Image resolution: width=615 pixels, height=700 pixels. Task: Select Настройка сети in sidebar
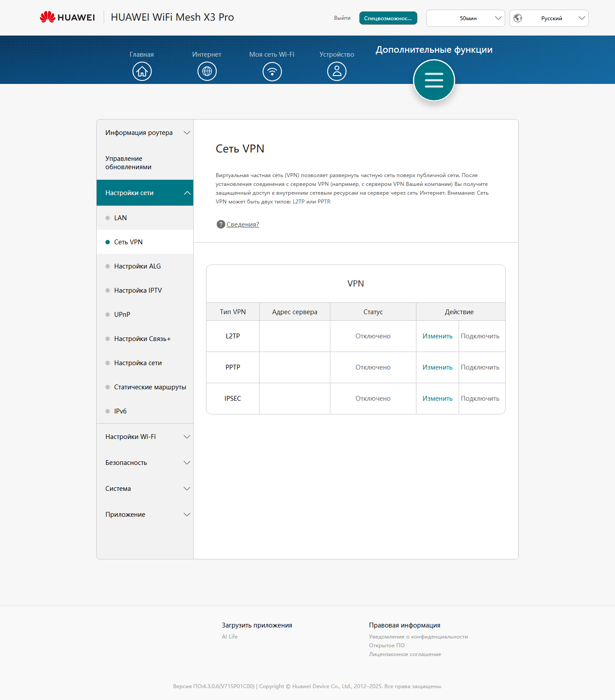coord(145,363)
